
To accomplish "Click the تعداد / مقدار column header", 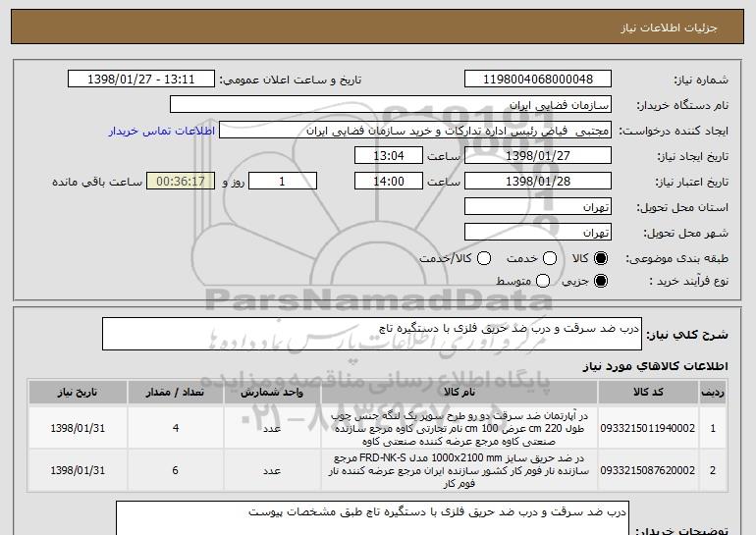I will [175, 393].
